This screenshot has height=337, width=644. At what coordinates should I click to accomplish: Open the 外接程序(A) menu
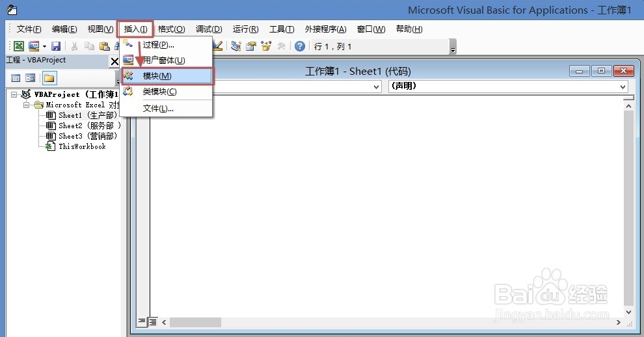tap(326, 29)
